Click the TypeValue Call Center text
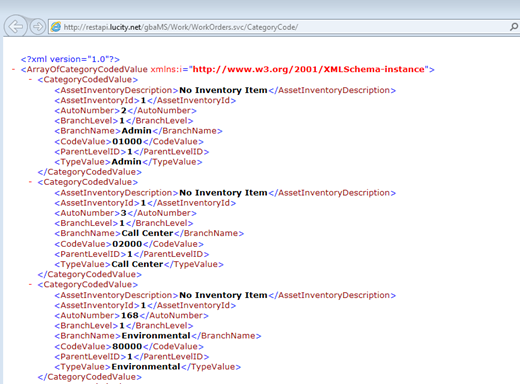520x384 pixels. pos(137,264)
